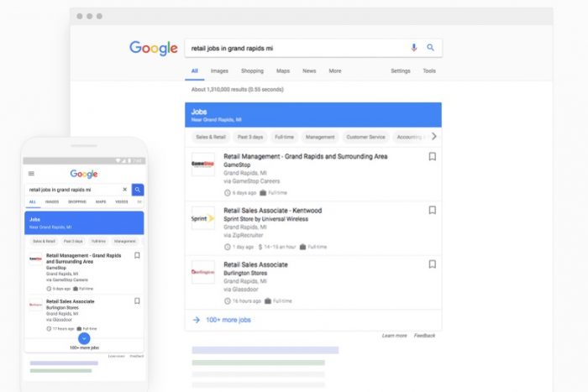
Task: Select the mobile MAPS tab
Action: click(101, 201)
